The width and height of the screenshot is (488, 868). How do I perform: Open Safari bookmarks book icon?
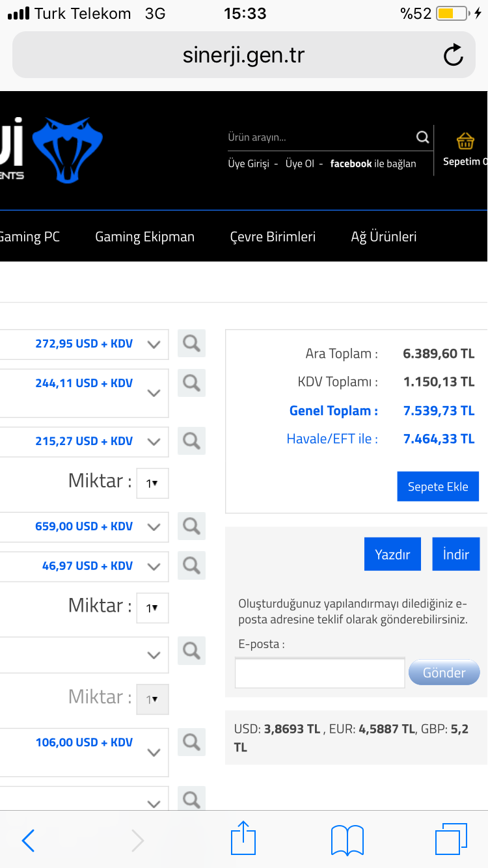coord(347,840)
